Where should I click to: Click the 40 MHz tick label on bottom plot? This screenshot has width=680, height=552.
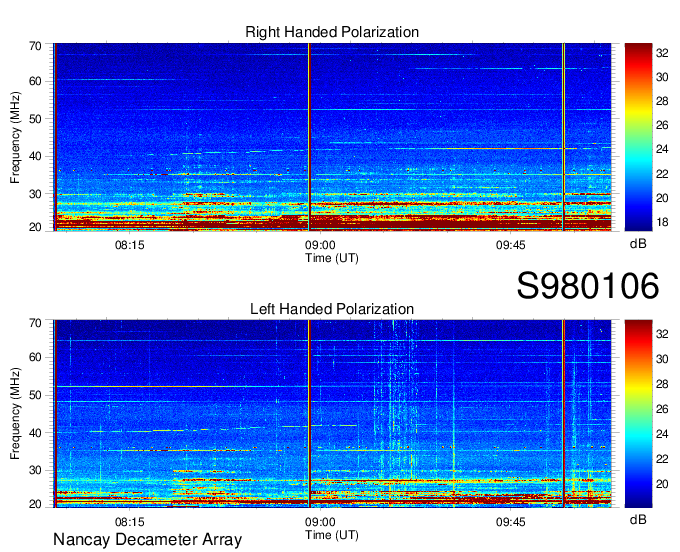[35, 433]
